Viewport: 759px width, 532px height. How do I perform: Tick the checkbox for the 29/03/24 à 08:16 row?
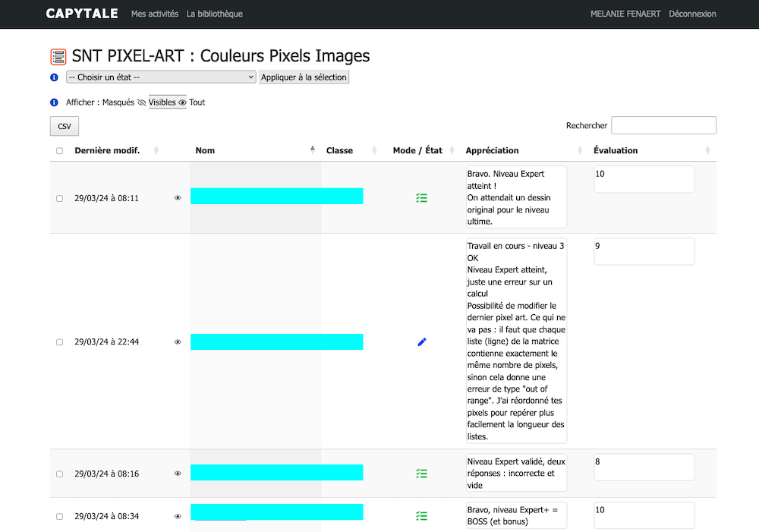coord(60,474)
